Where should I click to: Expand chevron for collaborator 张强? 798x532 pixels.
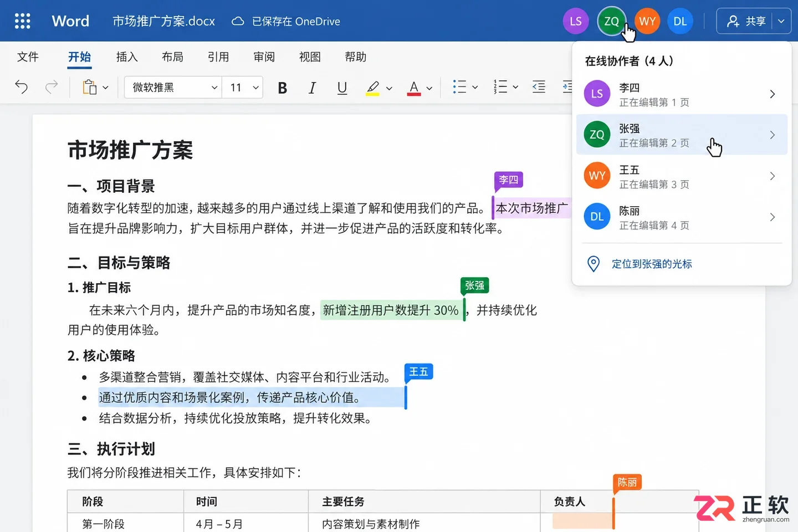[x=773, y=135]
